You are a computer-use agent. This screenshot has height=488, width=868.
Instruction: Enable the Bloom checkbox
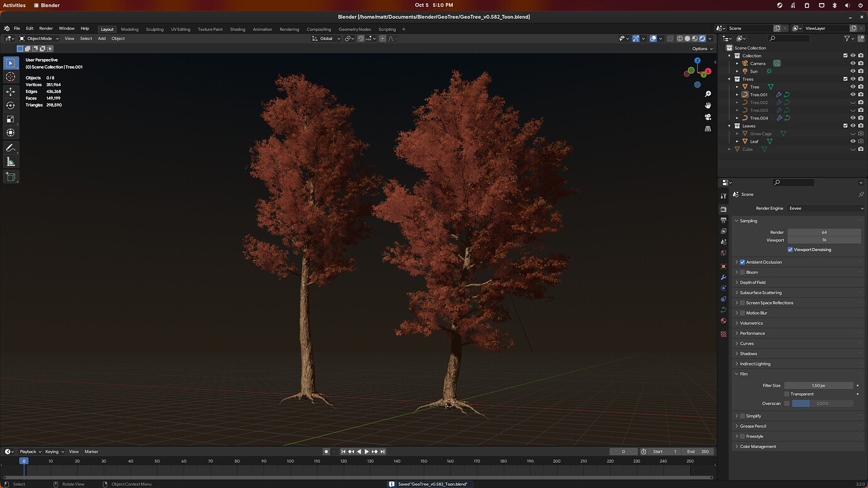point(742,272)
